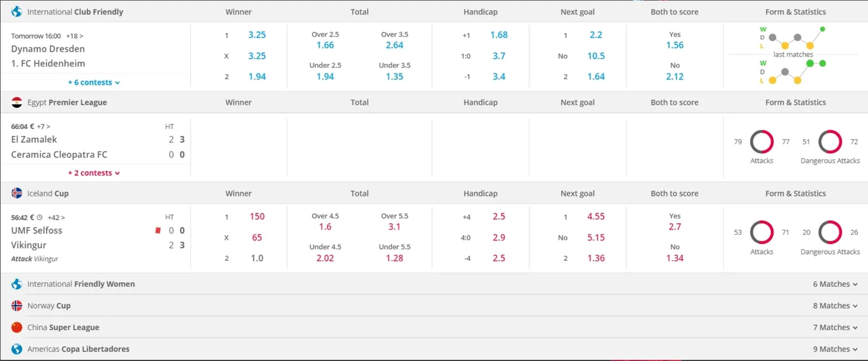Click the Iceland flag icon
The image size is (868, 361).
(17, 193)
